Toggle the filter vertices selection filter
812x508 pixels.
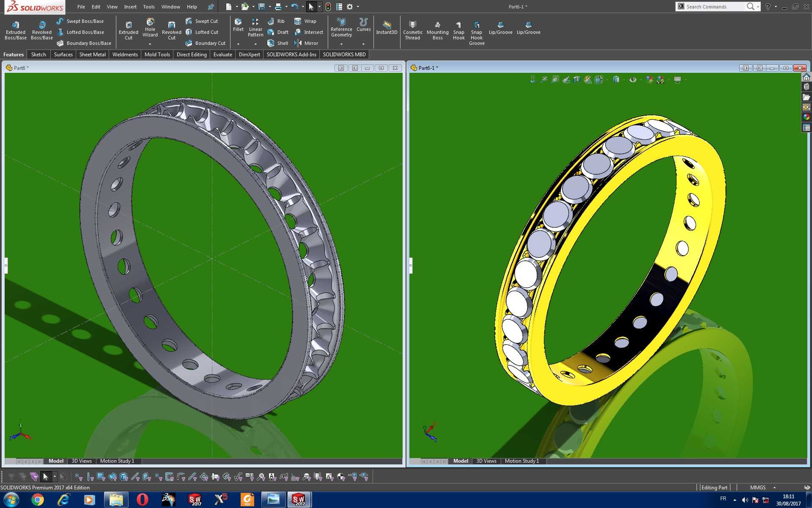point(79,477)
